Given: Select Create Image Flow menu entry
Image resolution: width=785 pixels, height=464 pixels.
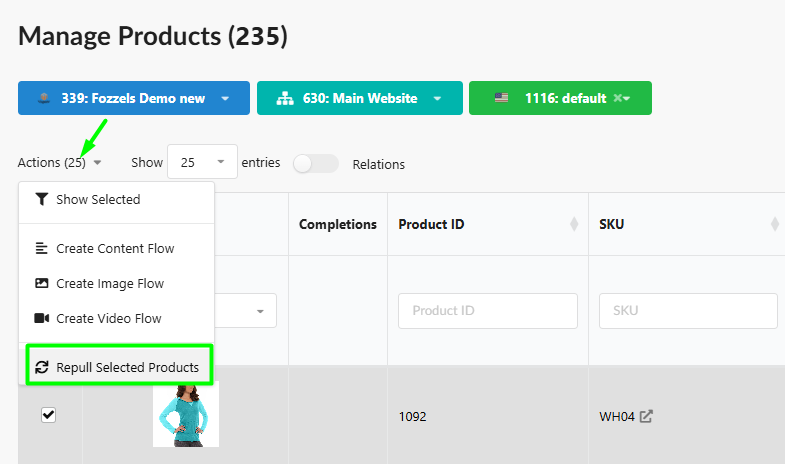Looking at the screenshot, I should point(116,283).
